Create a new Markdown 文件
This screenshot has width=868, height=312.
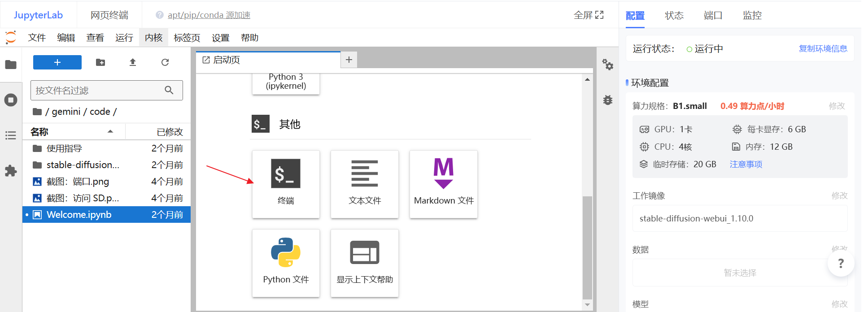pos(443,184)
